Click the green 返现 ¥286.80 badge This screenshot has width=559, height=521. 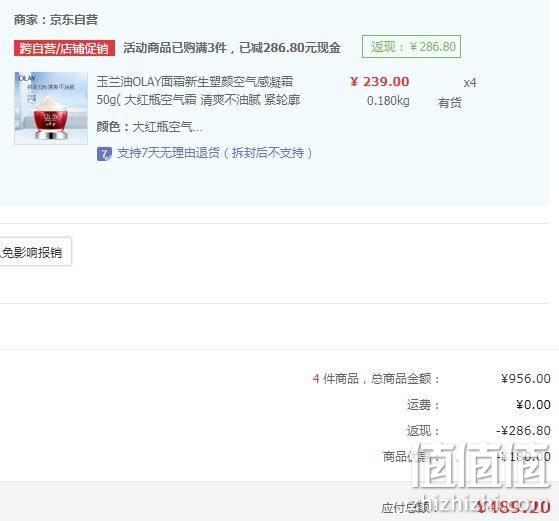pos(411,46)
